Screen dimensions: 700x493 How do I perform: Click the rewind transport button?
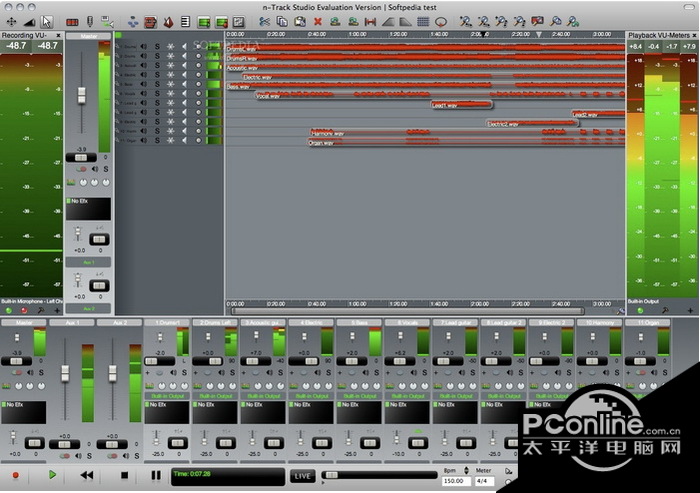tap(87, 475)
